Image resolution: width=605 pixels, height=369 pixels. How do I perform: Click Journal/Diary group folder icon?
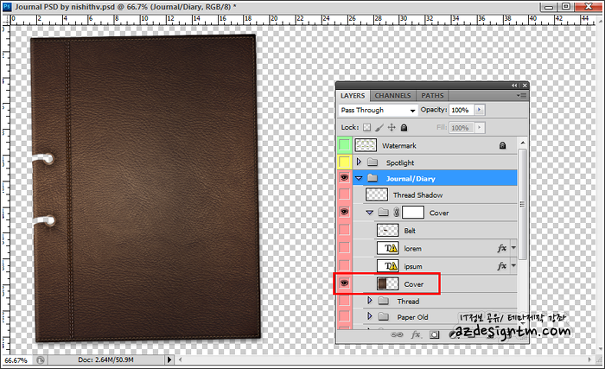[x=372, y=178]
